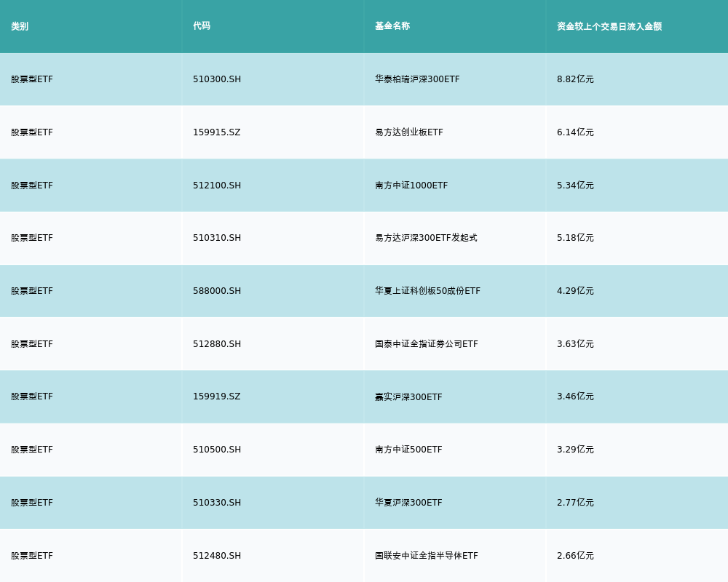Click the 2.66亿元 inflow value

pos(575,556)
